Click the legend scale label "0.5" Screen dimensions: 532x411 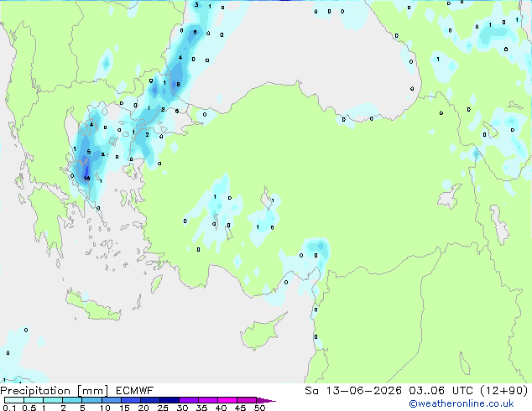tap(29, 408)
